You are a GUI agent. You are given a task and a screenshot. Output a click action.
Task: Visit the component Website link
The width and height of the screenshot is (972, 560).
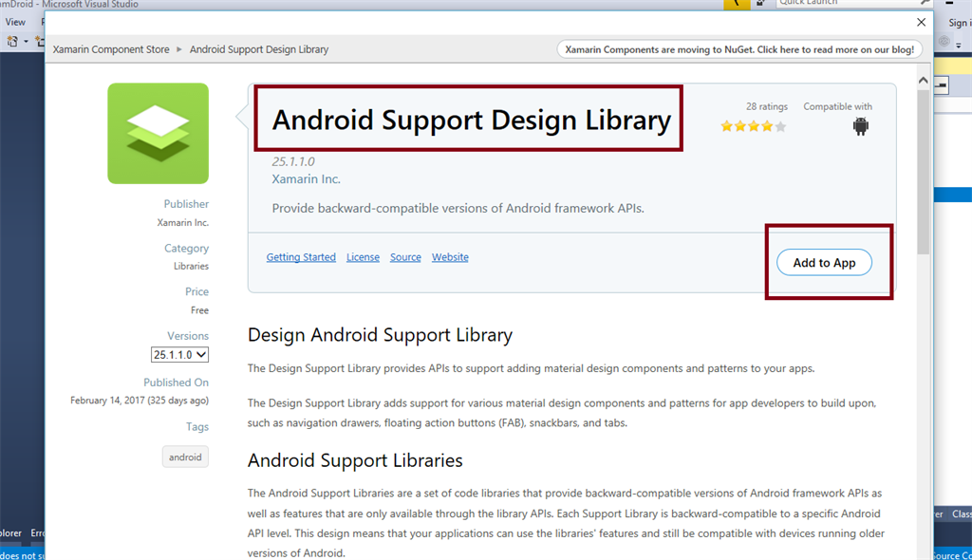click(x=450, y=256)
